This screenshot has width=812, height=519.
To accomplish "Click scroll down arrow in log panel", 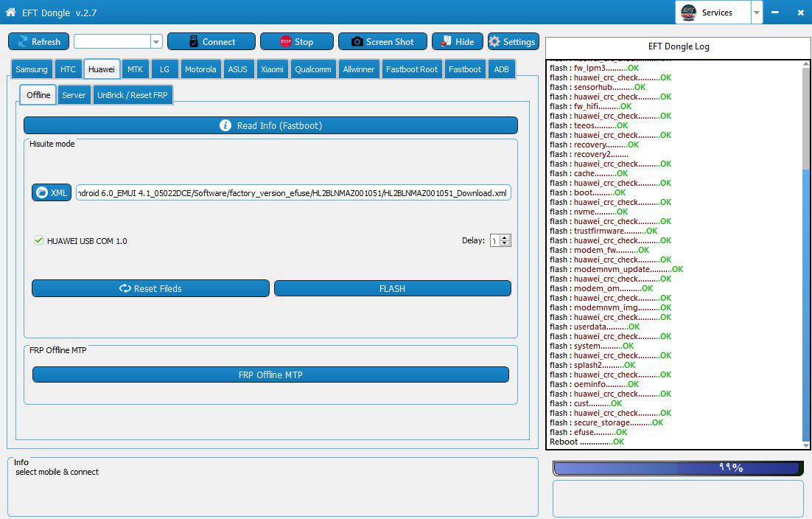I will coord(806,445).
